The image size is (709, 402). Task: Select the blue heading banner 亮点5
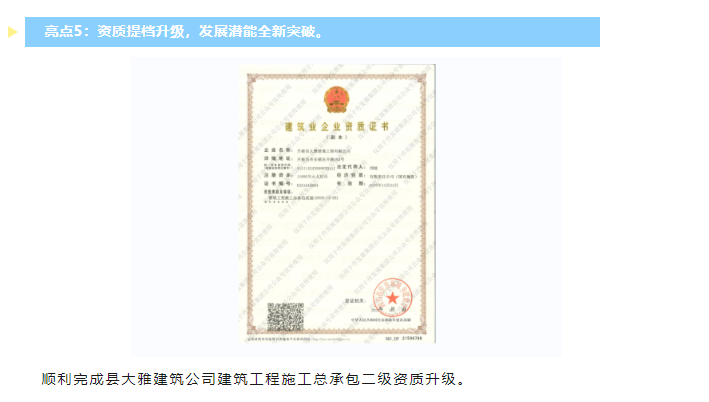point(312,32)
